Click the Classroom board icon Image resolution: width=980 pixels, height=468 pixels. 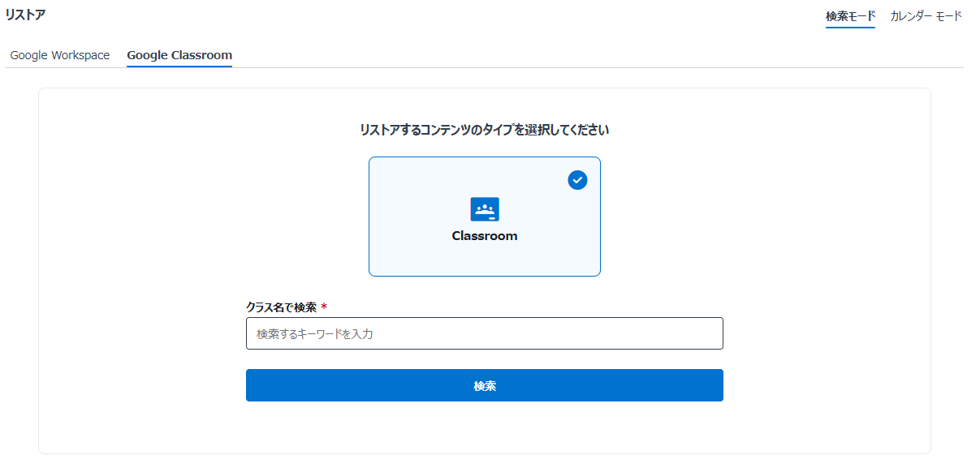point(485,209)
